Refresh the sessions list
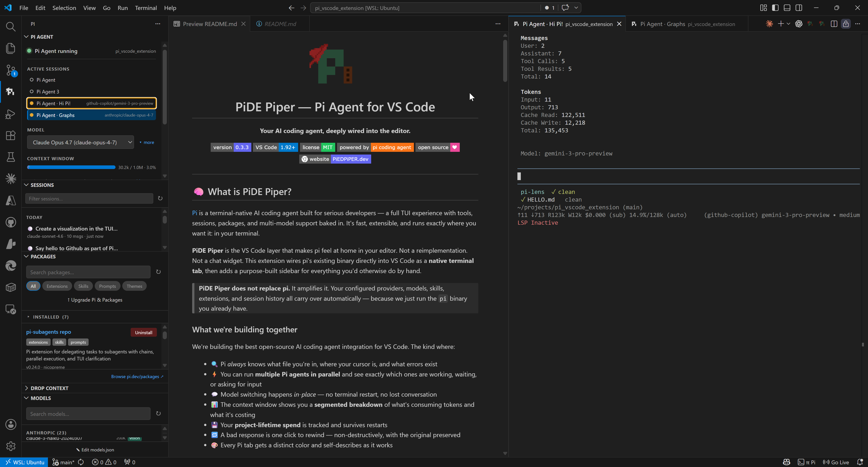The image size is (868, 467). point(160,199)
